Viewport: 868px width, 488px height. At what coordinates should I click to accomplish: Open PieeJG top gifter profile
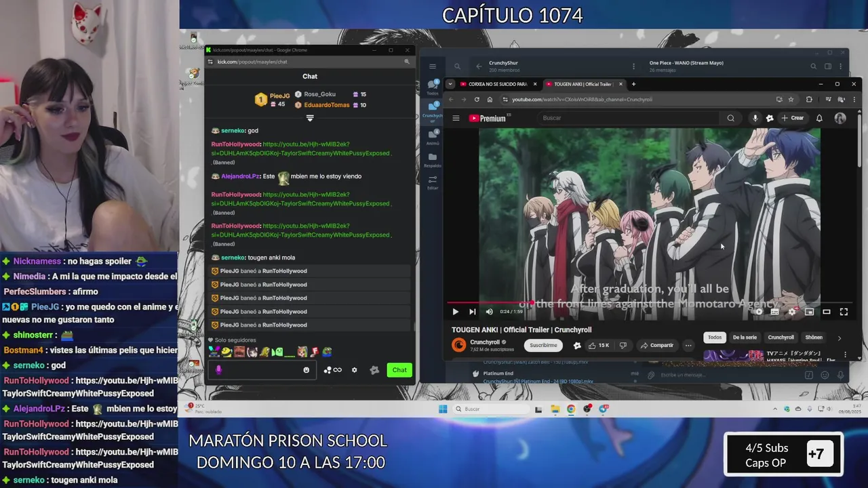(271, 100)
